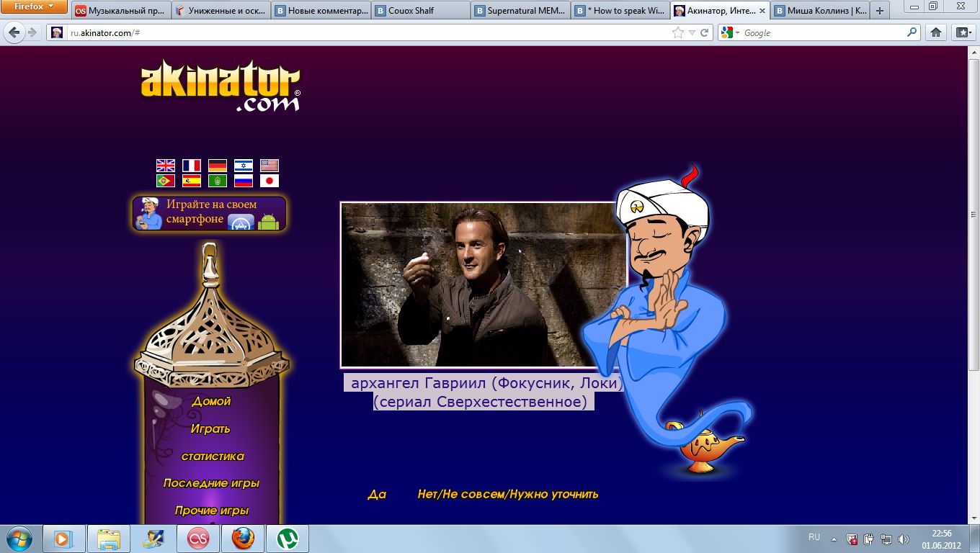
Task: Open the Supernatural MEM... tab
Action: pos(520,11)
